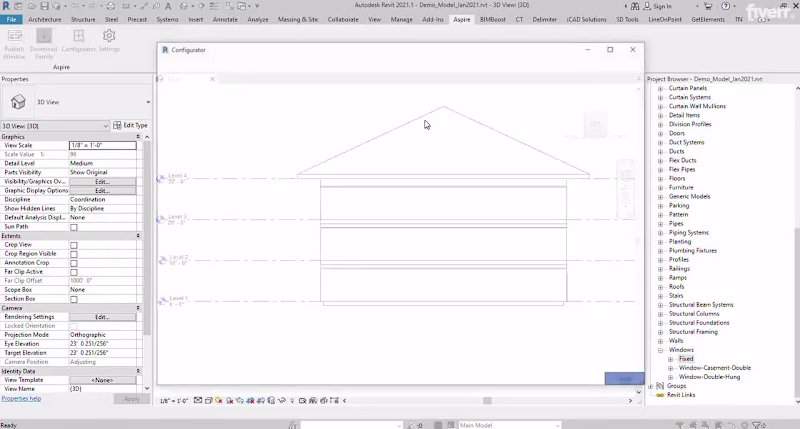Expand the Doors node in Project Browser
The image size is (800, 429).
(x=661, y=134)
